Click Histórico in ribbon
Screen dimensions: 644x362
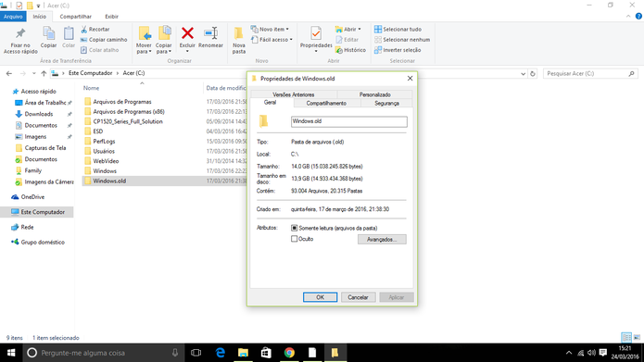pos(350,50)
